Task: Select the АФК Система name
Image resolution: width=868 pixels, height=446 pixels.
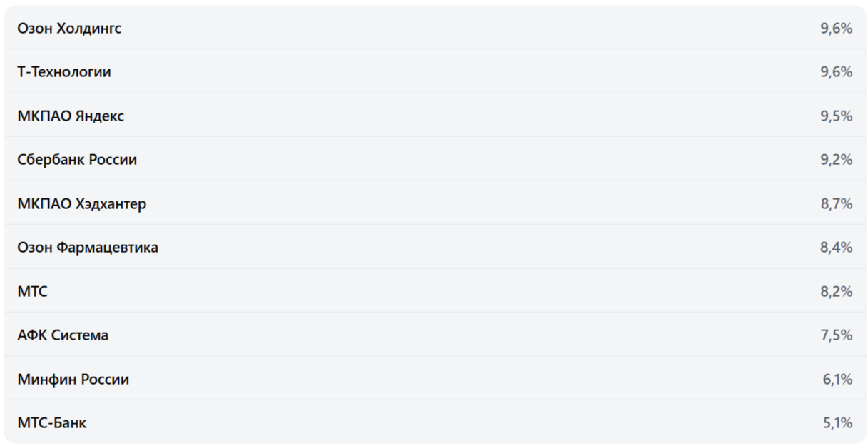Action: (x=63, y=335)
